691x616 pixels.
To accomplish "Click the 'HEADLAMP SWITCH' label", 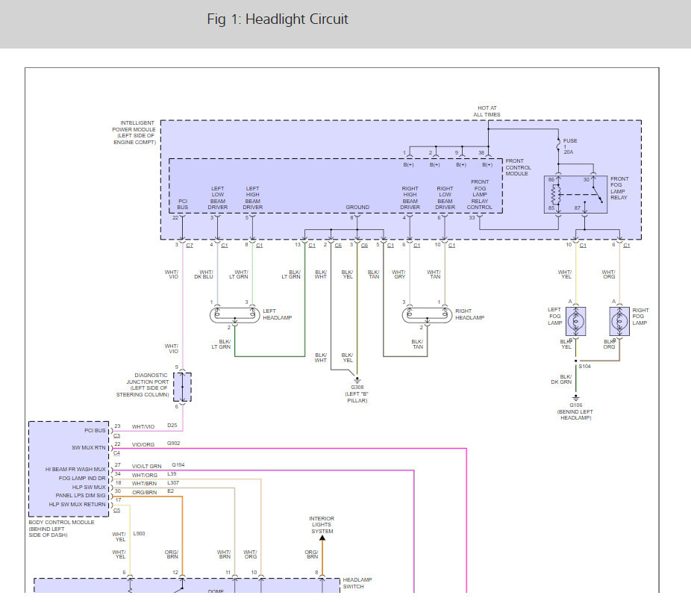I will tap(357, 583).
